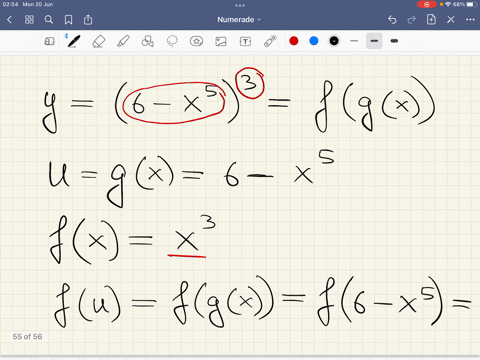The height and width of the screenshot is (360, 480).
Task: Open the search tool
Action: [x=49, y=20]
